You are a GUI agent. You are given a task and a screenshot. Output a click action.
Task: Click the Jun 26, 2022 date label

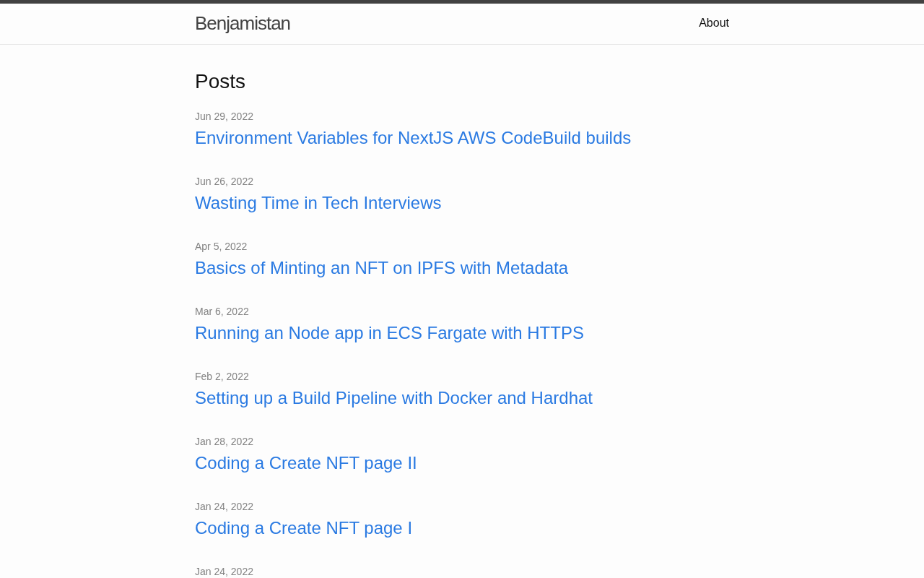[x=224, y=181]
